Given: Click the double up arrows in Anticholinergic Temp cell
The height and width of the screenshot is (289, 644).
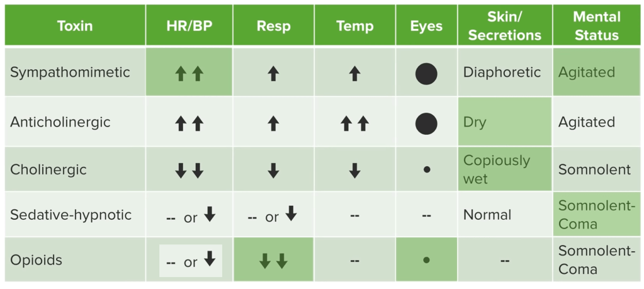Looking at the screenshot, I should 354,123.
